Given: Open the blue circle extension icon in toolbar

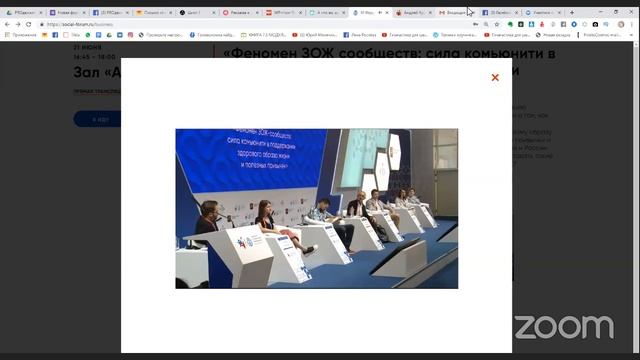Looking at the screenshot, I should coord(574,24).
